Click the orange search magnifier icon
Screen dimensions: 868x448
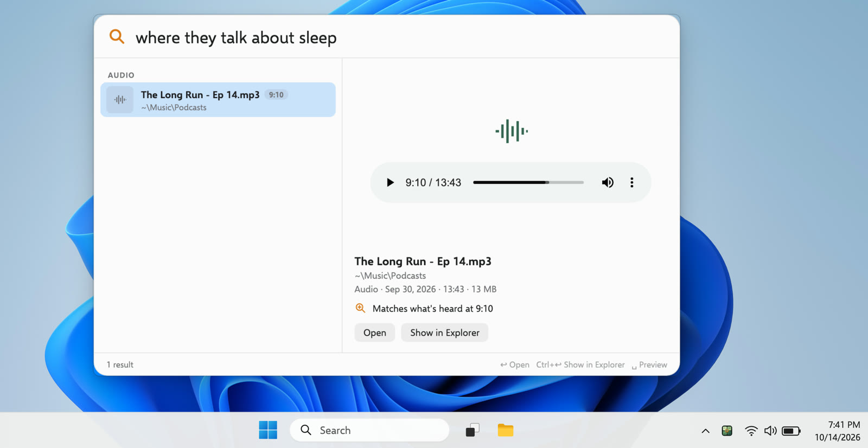click(x=117, y=37)
